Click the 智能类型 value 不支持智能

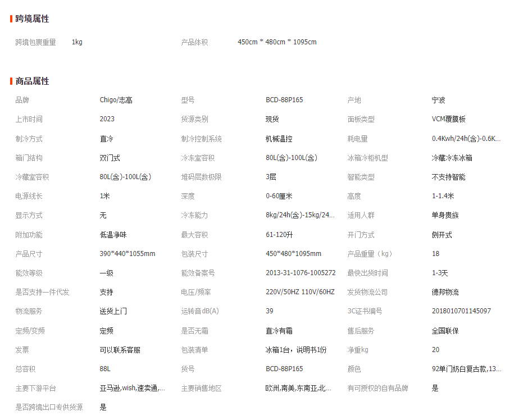(448, 177)
